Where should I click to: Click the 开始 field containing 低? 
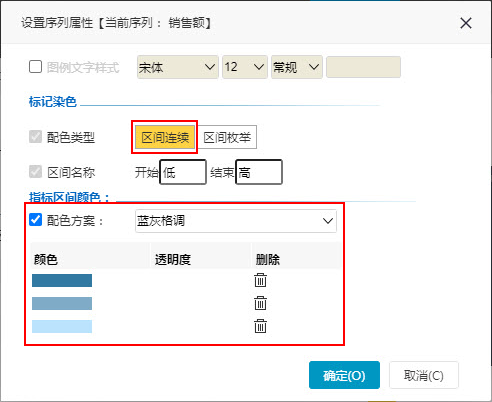click(183, 172)
